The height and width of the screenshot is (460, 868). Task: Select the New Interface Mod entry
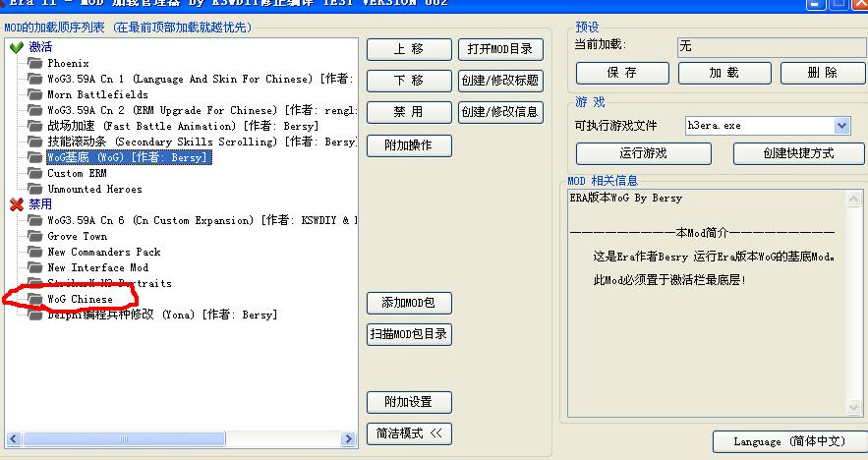(98, 268)
